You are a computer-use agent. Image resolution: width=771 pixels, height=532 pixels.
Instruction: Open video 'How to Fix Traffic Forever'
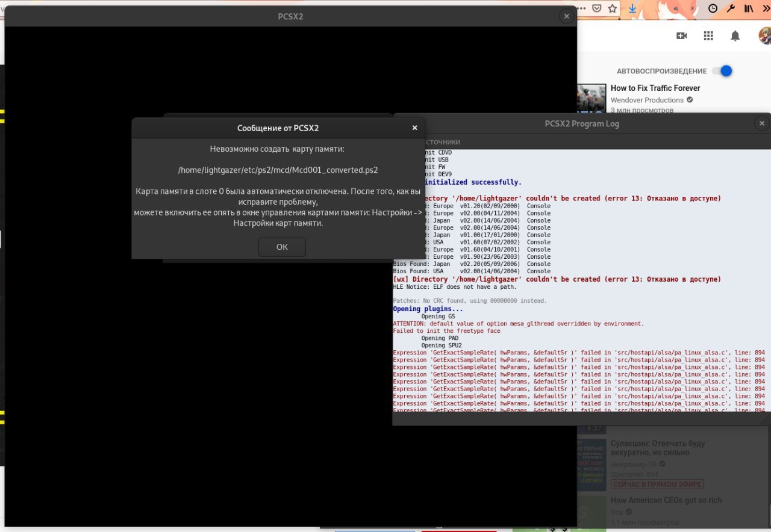(x=655, y=88)
